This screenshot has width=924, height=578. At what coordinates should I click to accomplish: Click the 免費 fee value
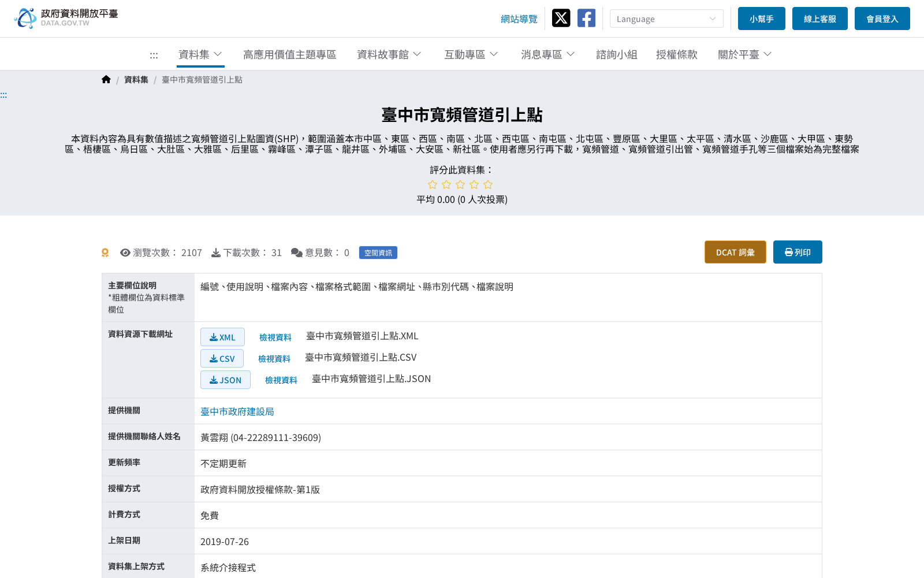pyautogui.click(x=210, y=516)
